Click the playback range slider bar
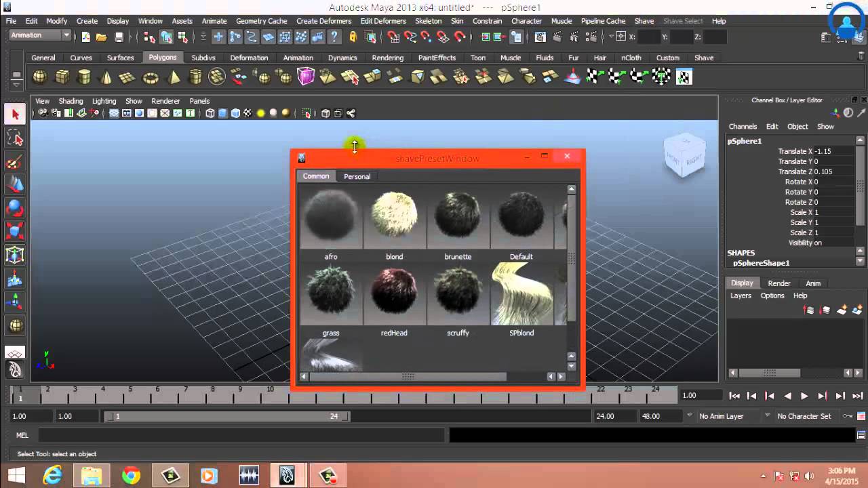 coord(227,416)
